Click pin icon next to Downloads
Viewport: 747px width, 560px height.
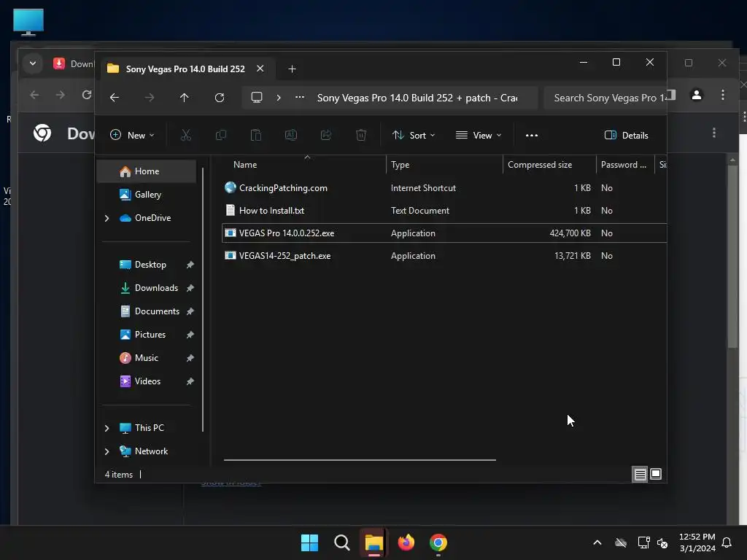[x=190, y=288]
